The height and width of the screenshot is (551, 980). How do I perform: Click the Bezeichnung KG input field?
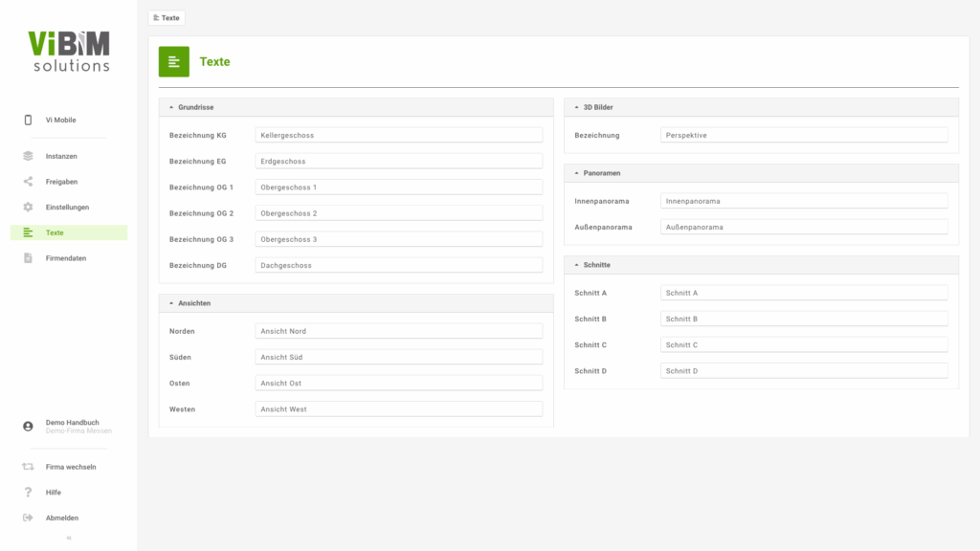click(398, 135)
